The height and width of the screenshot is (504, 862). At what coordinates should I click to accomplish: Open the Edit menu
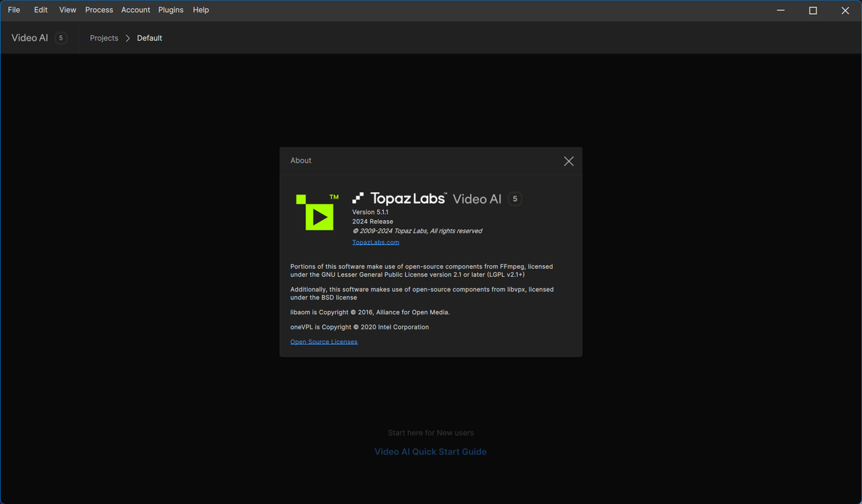[41, 10]
